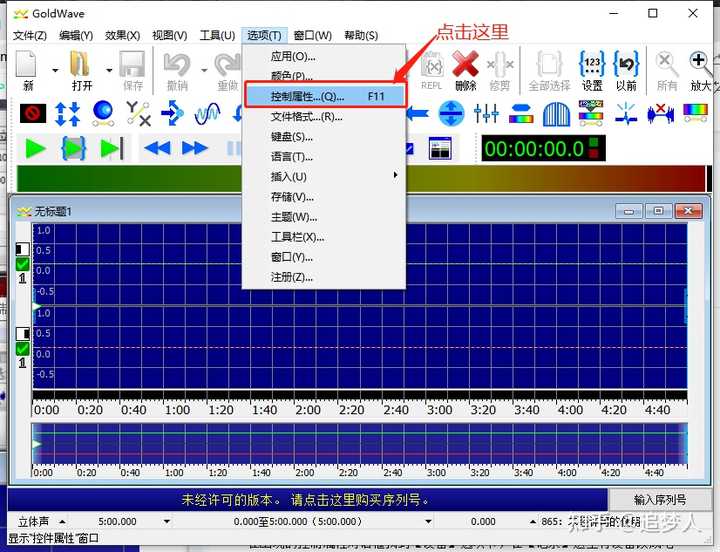Click the 撤销 (Undo) icon
Image resolution: width=720 pixels, height=552 pixels.
pos(177,63)
